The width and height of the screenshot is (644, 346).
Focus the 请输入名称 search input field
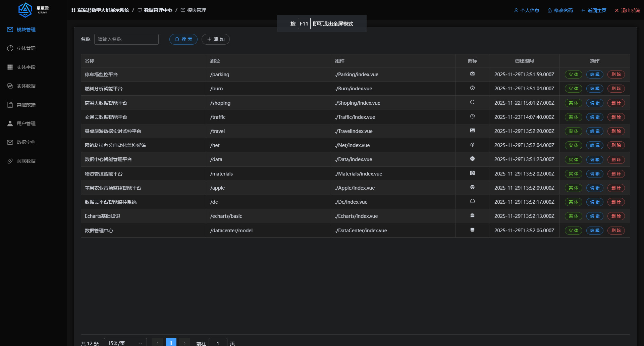[126, 39]
